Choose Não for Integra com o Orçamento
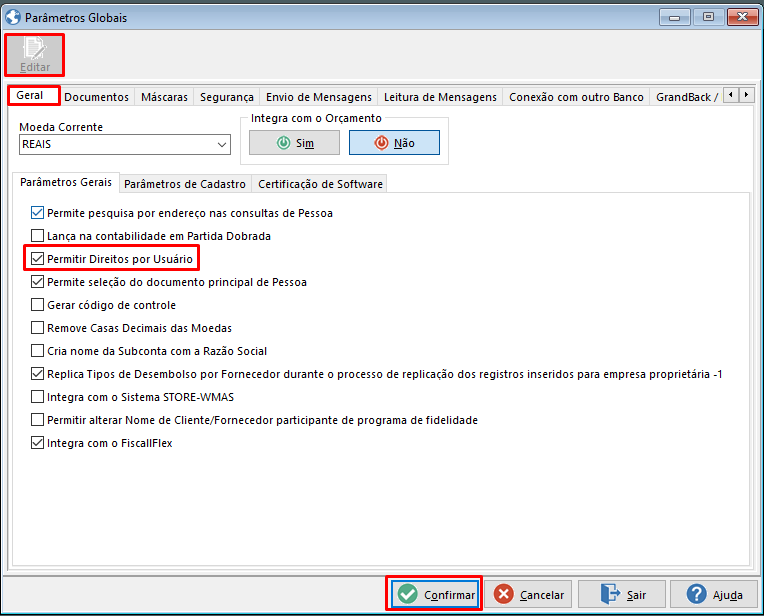This screenshot has height=616, width=764. pos(394,143)
